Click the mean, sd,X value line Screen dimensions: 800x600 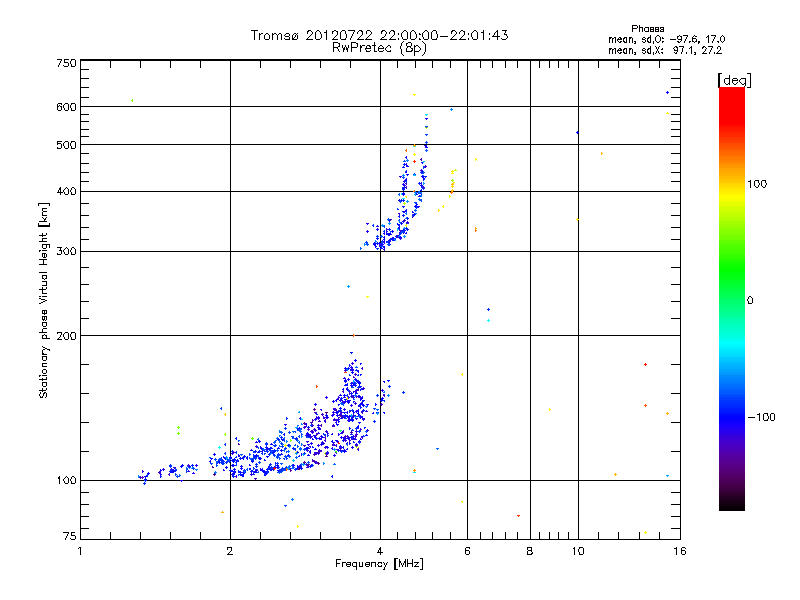[x=665, y=50]
